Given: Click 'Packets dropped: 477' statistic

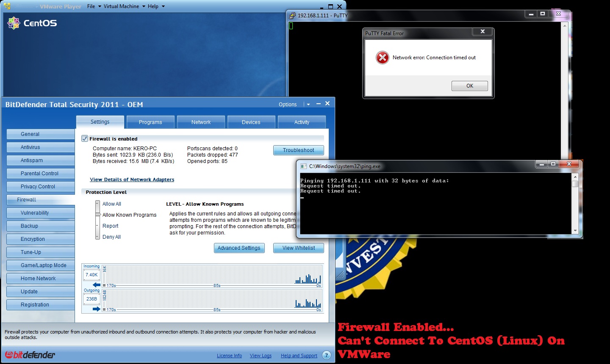Looking at the screenshot, I should coord(213,155).
